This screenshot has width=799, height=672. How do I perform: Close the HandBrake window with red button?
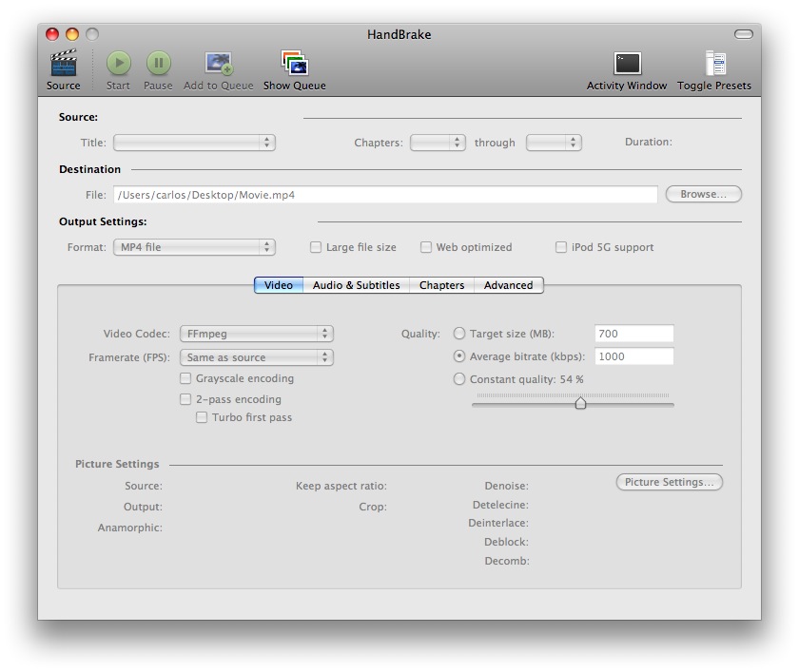[x=52, y=34]
